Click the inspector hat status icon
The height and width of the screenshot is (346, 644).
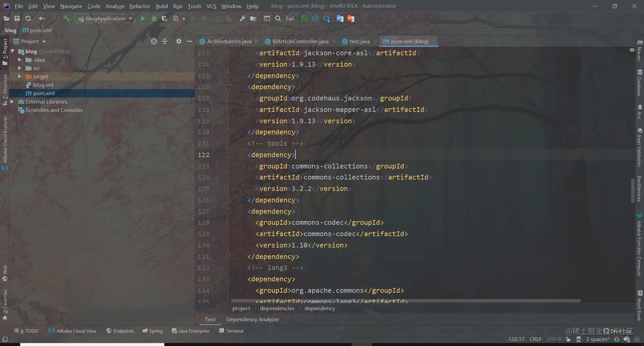tap(578, 339)
